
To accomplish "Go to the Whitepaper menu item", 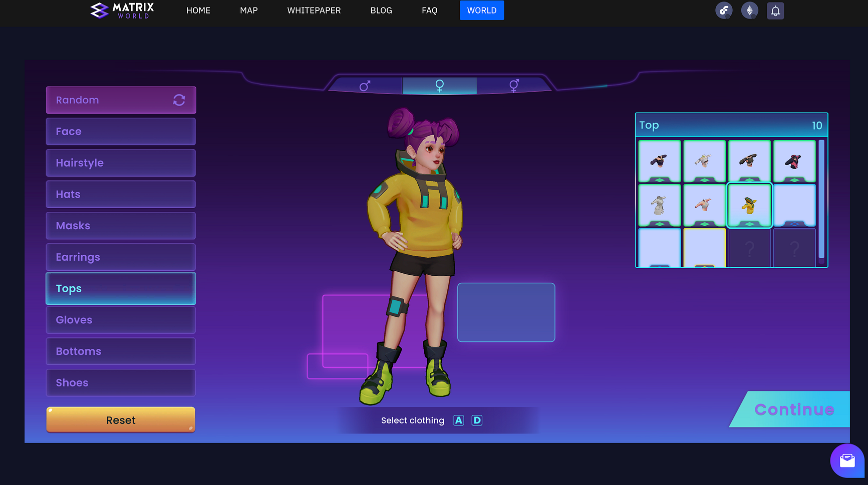I will click(x=314, y=11).
